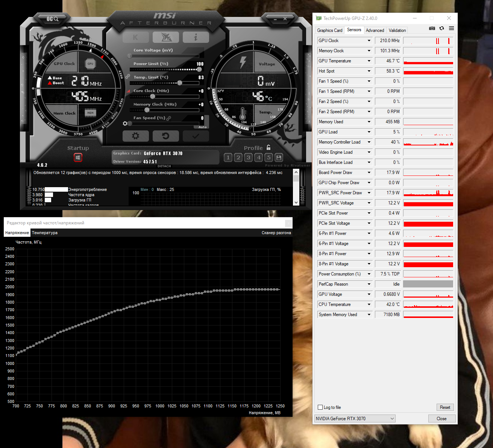Click the GPU Voltage value 0.6680 V
493x448 pixels.
coord(388,294)
